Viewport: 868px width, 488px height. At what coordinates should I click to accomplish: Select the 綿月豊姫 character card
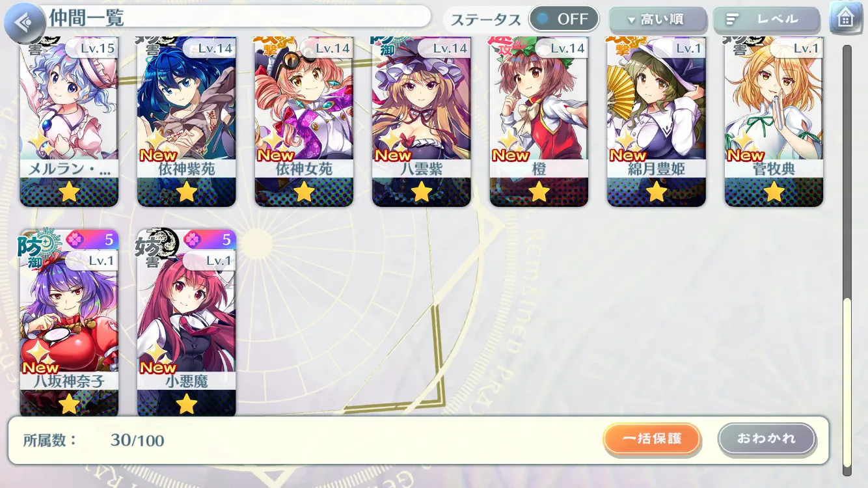tap(656, 122)
